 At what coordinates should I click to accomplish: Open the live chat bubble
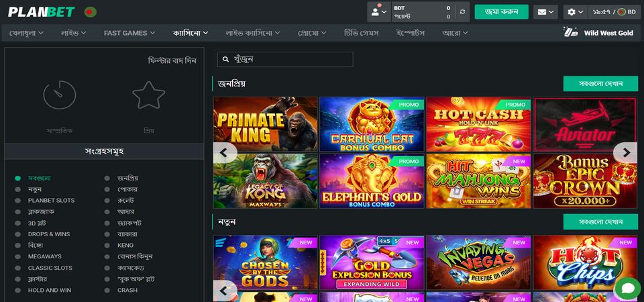(x=627, y=289)
